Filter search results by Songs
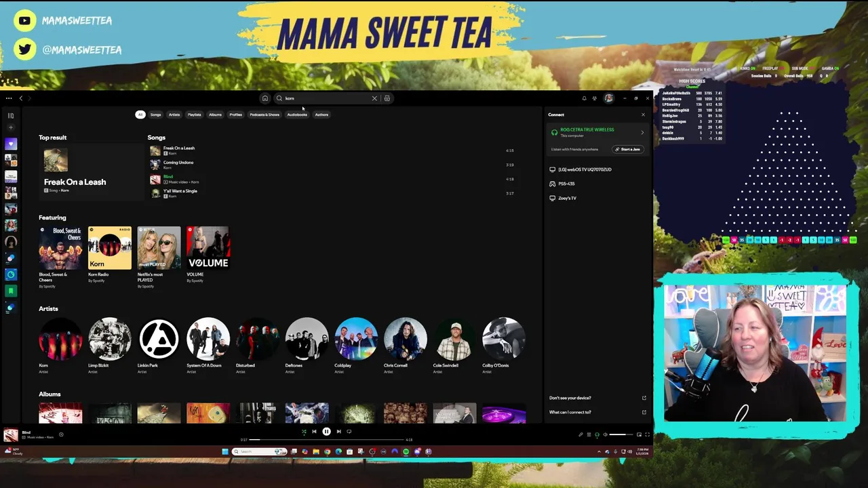Screen dimensions: 868x488 click(x=156, y=115)
